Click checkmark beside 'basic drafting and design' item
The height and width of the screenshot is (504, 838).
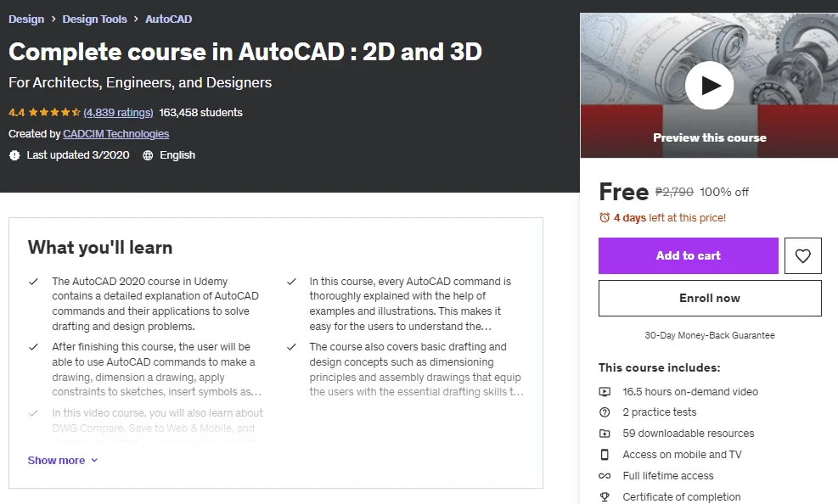pyautogui.click(x=291, y=347)
